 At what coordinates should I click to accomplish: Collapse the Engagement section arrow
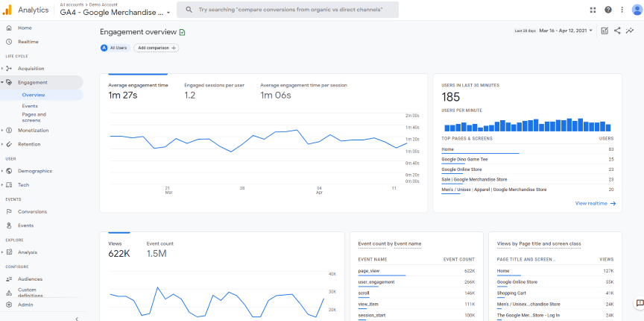coord(2,82)
